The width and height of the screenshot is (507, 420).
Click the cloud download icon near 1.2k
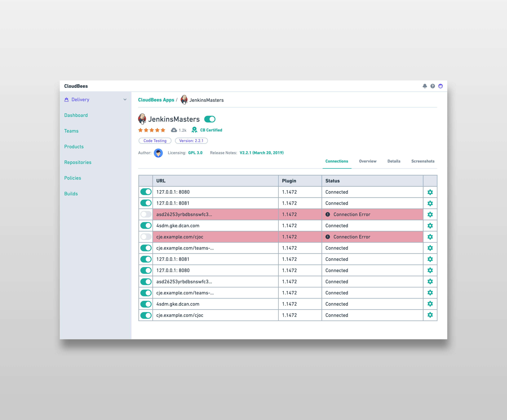coord(174,130)
